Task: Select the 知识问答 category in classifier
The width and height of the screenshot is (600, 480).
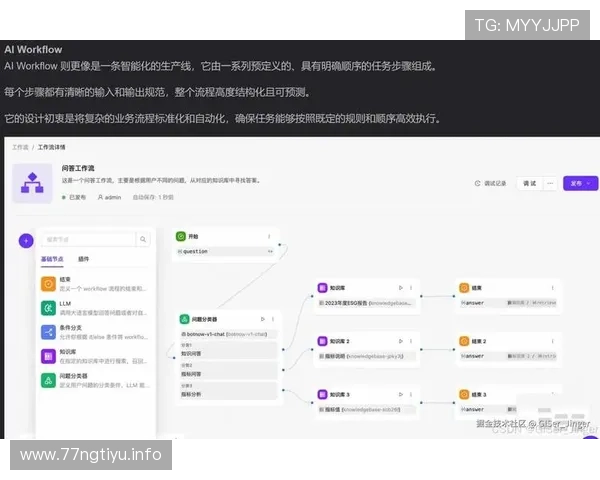Action: pyautogui.click(x=228, y=350)
